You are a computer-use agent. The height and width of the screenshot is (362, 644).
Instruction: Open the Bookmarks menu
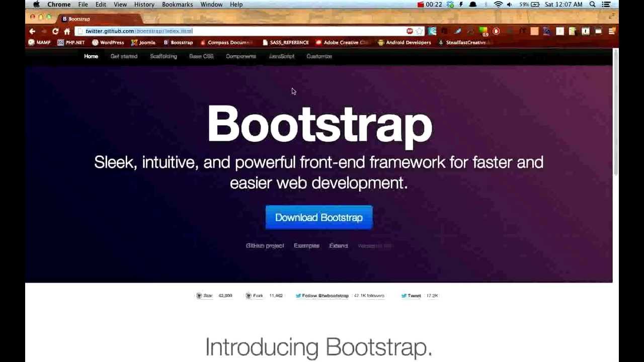[177, 5]
